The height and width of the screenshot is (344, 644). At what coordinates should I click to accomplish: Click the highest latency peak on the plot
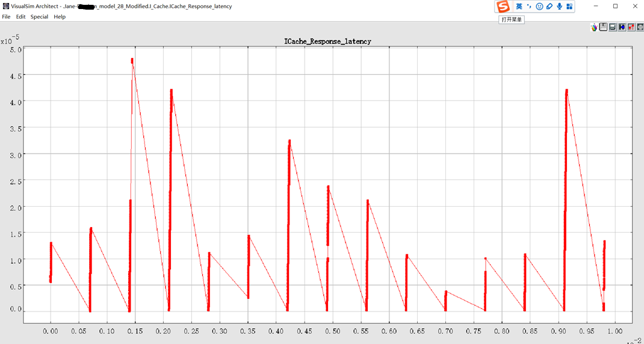pos(132,60)
